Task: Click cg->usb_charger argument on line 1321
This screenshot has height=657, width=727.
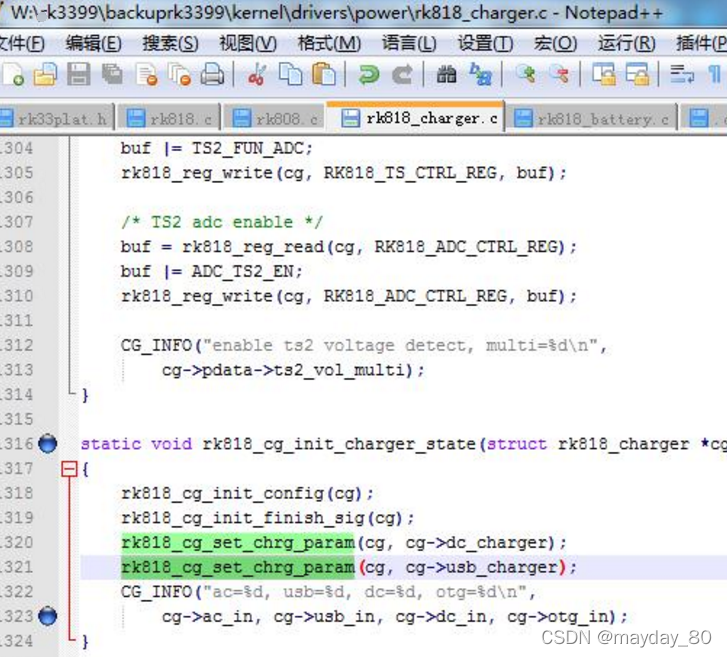Action: [482, 568]
